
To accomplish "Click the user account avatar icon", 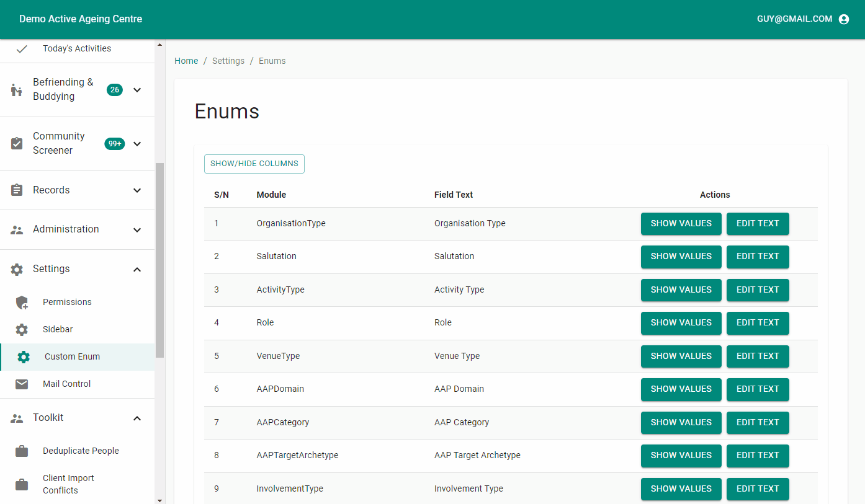I will tap(843, 19).
